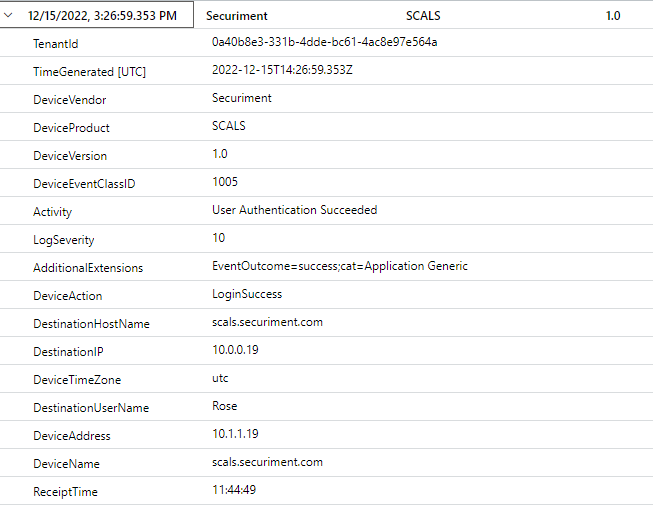Select the DeviceProduct field label
This screenshot has height=506, width=653.
pos(71,127)
